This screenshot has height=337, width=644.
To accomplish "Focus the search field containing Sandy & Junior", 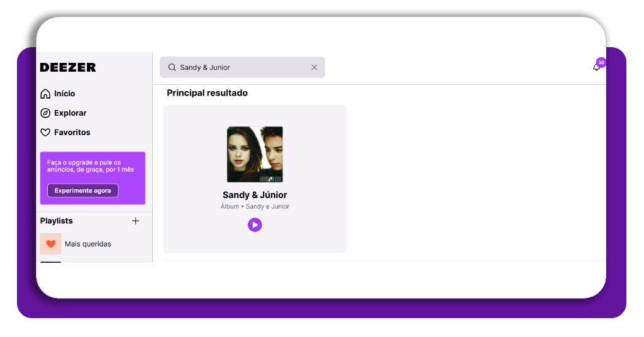I will [242, 67].
